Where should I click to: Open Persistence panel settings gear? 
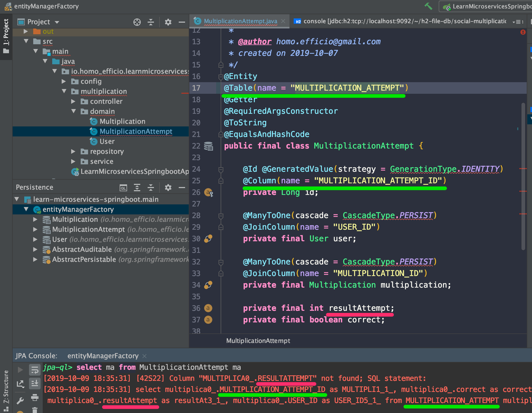pyautogui.click(x=168, y=188)
